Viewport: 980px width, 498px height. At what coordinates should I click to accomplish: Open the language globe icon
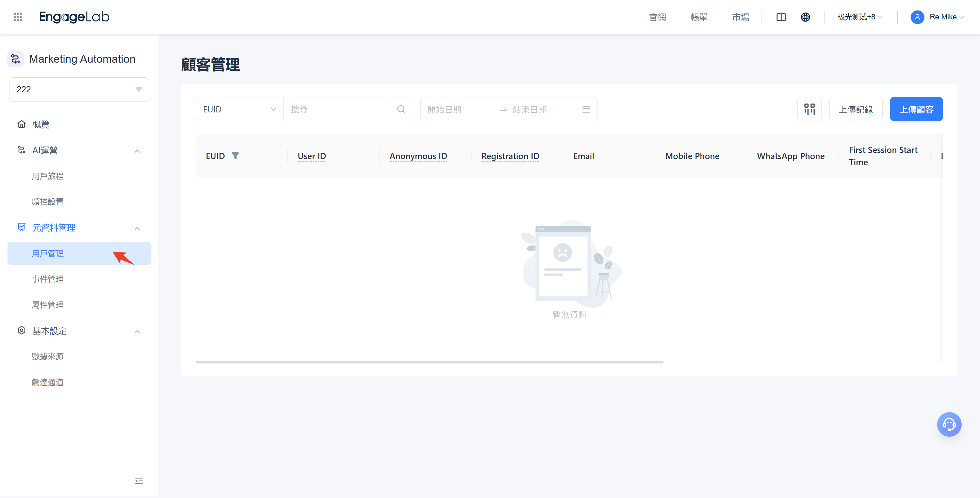click(x=805, y=17)
